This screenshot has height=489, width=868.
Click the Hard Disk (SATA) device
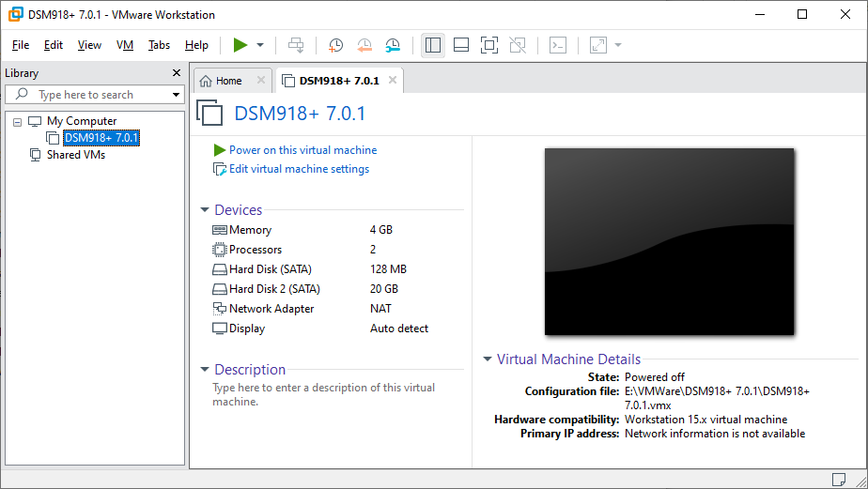tap(271, 269)
